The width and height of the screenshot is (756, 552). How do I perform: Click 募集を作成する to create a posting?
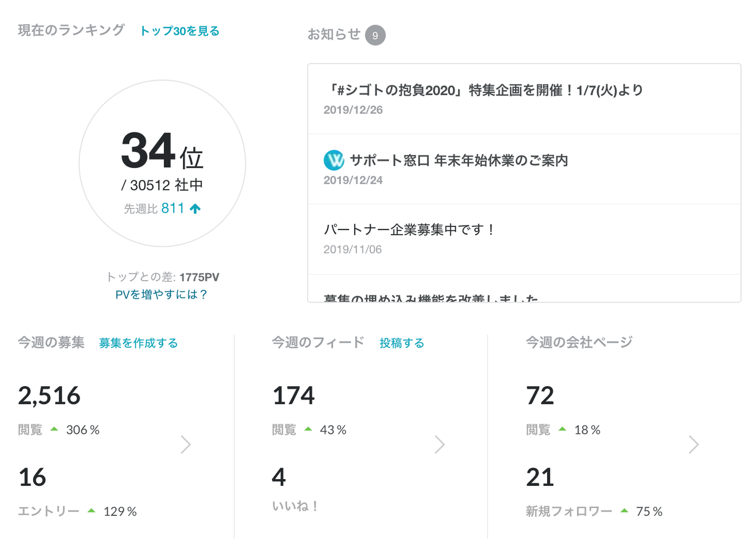(139, 343)
